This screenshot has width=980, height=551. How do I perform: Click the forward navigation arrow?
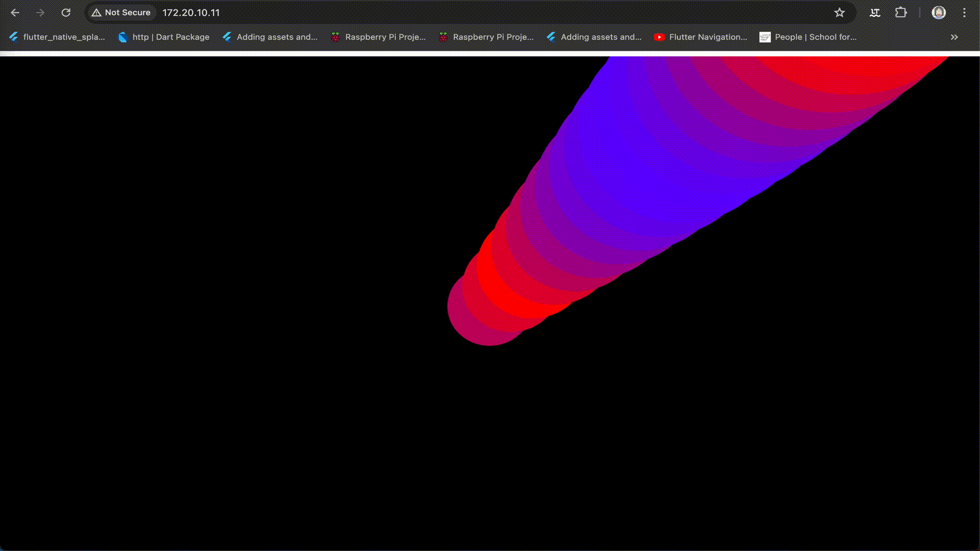point(40,12)
